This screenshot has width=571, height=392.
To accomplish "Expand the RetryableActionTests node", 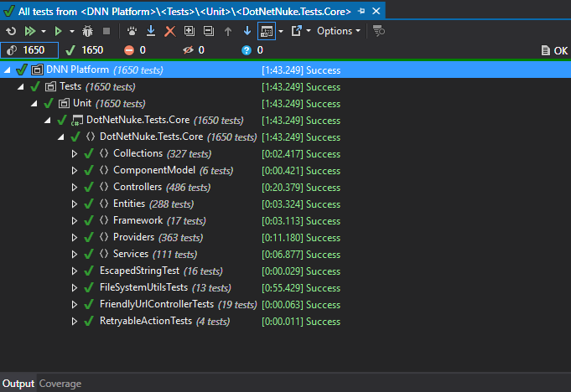I will click(x=75, y=321).
